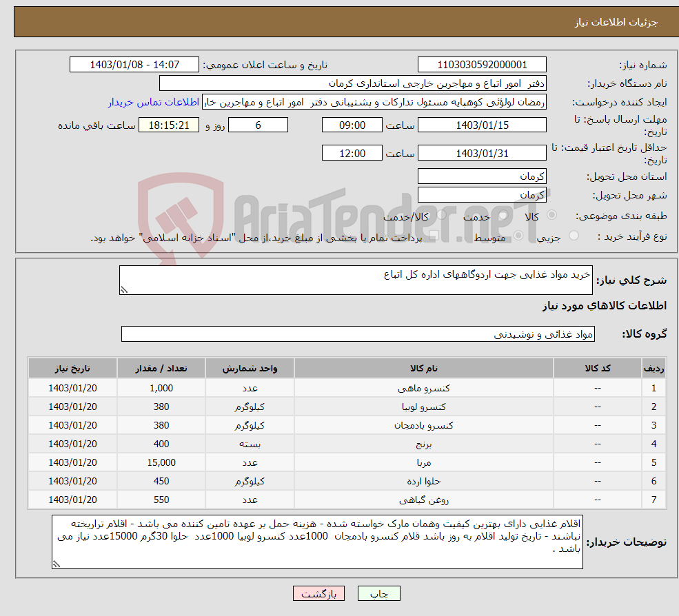
Task: Click the کنسرو بادمجان item name
Action: [x=423, y=426]
